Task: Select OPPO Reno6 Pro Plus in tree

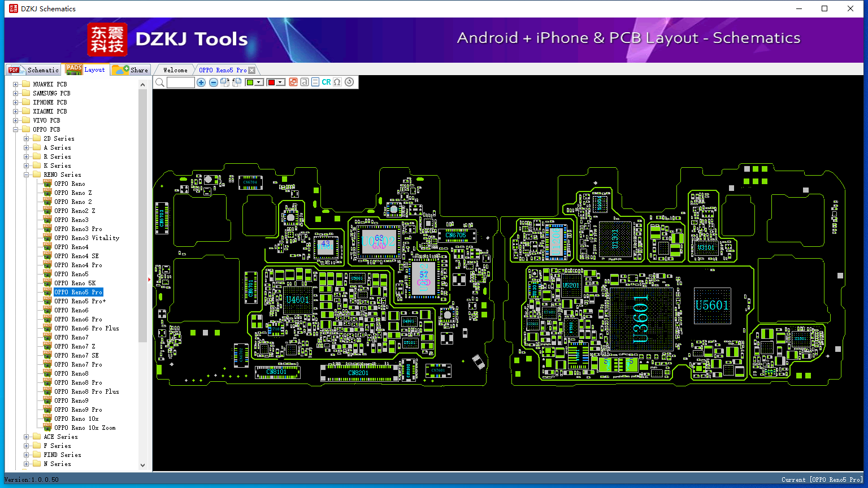Action: point(86,328)
